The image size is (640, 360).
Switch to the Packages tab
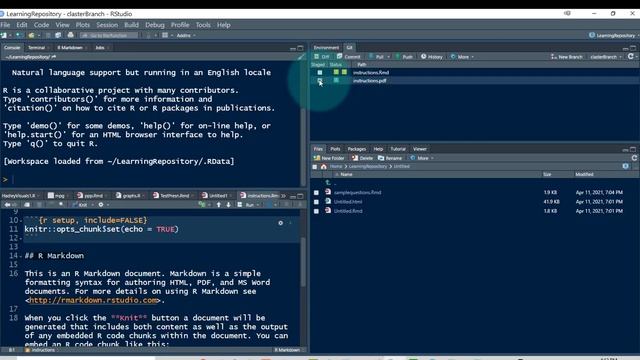coord(356,149)
